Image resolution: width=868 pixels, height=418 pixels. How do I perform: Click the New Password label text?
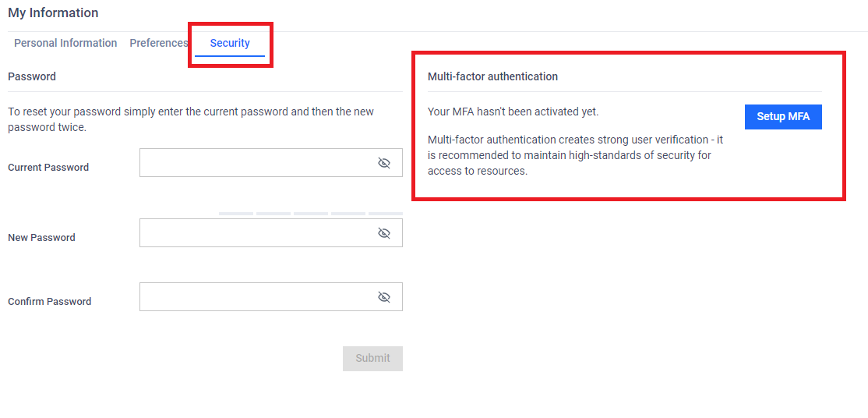tap(41, 237)
